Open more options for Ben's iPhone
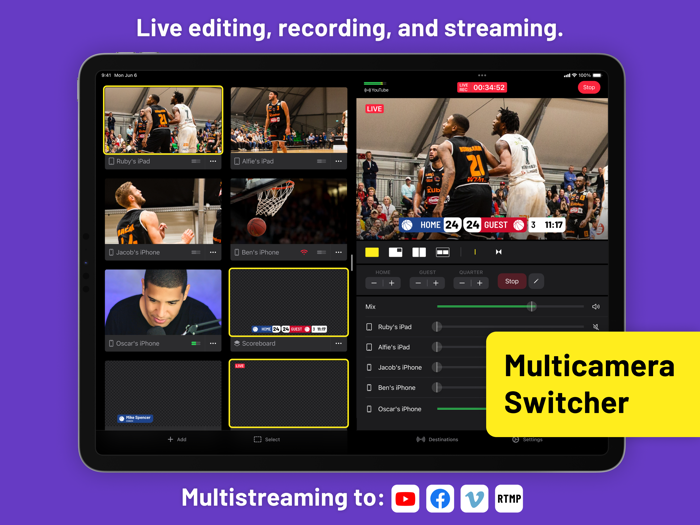Viewport: 700px width, 525px height. pos(338,252)
